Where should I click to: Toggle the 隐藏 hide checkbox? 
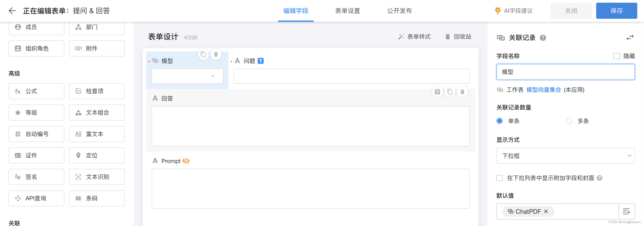pos(616,56)
